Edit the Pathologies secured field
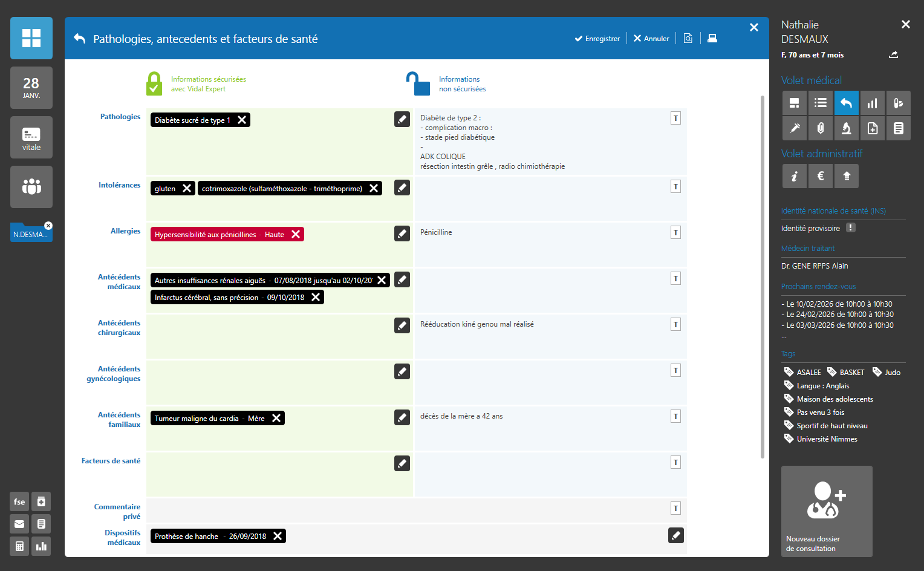924x571 pixels. pyautogui.click(x=402, y=119)
